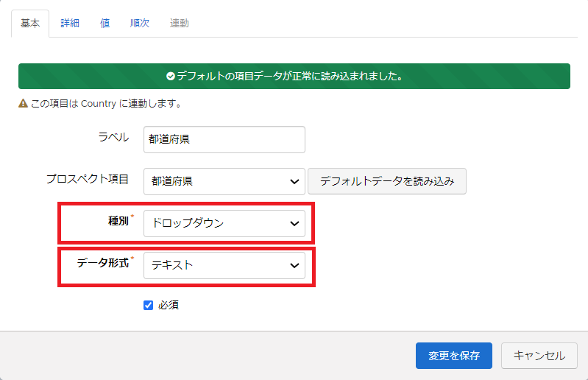Uncheck the 必須 checkbox
Screen dimensions: 588x380
(149, 305)
